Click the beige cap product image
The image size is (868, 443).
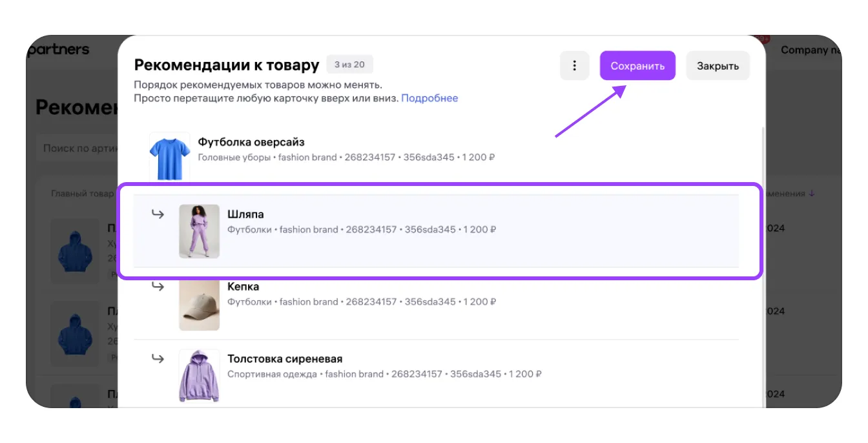199,305
